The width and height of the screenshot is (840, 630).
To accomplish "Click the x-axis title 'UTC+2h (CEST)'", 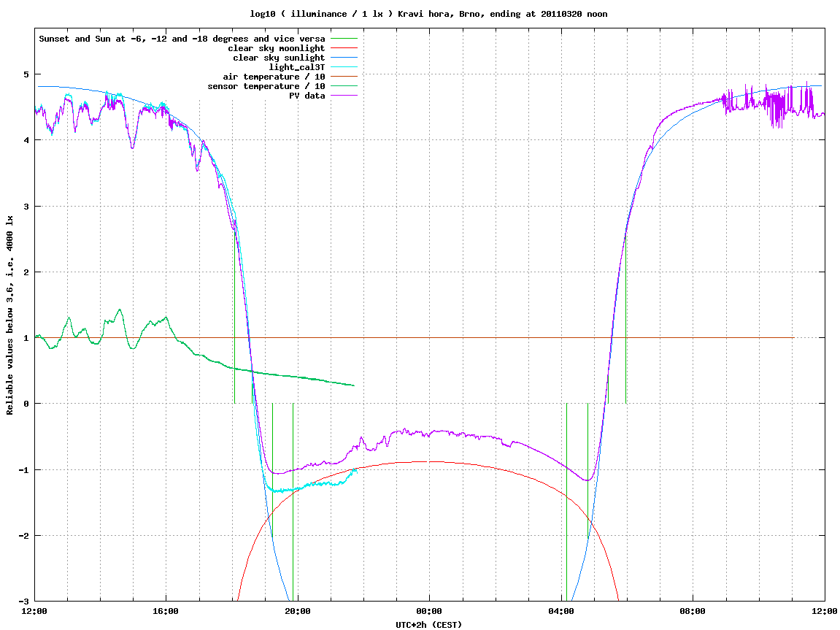I will click(428, 625).
